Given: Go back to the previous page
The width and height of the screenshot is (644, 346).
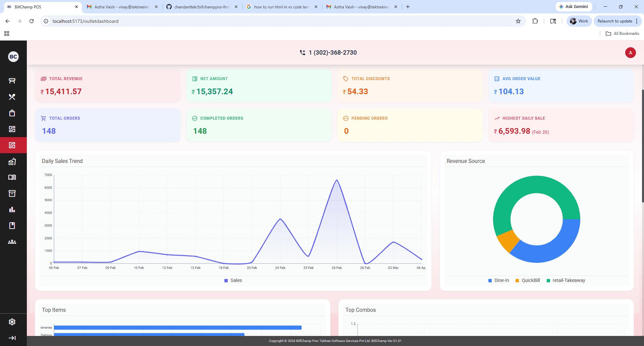Looking at the screenshot, I should (7, 21).
